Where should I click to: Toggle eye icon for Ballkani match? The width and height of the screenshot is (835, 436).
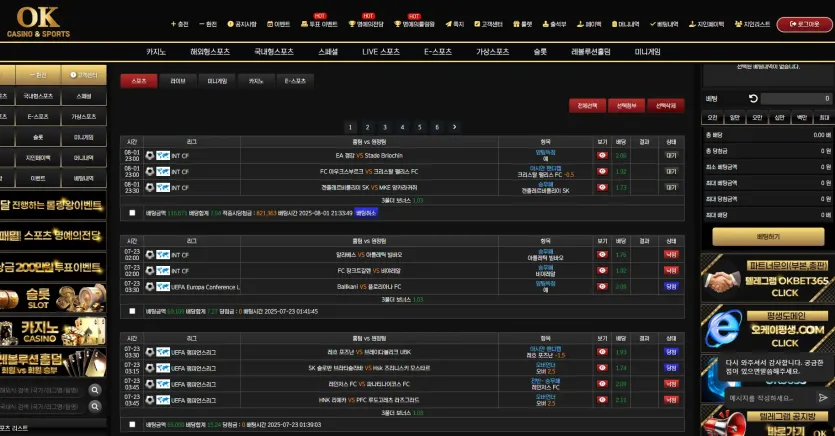coord(602,286)
